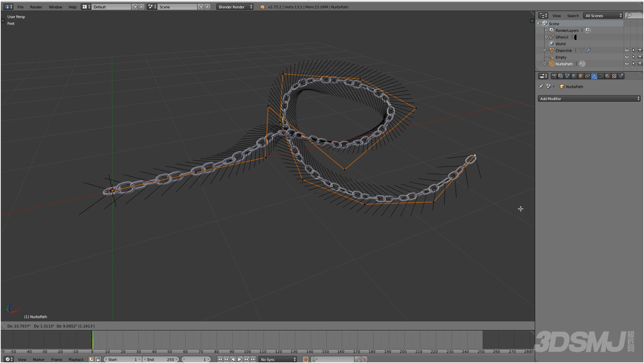644x363 pixels.
Task: Open the Help menu
Action: 72,7
